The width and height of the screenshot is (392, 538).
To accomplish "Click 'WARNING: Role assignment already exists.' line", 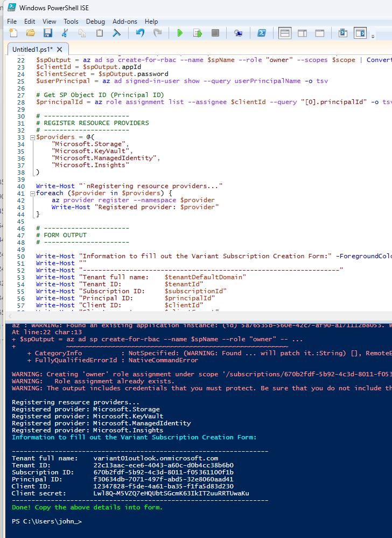I will click(x=93, y=381).
